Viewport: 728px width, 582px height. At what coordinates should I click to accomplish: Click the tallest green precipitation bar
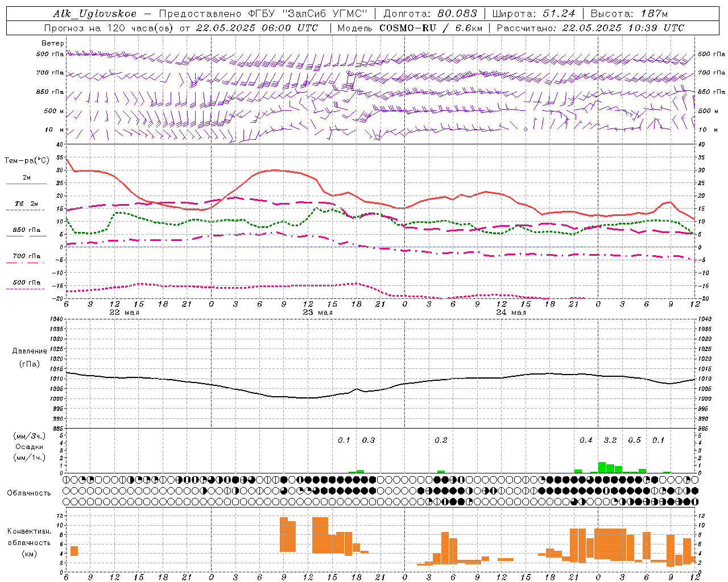coord(602,467)
